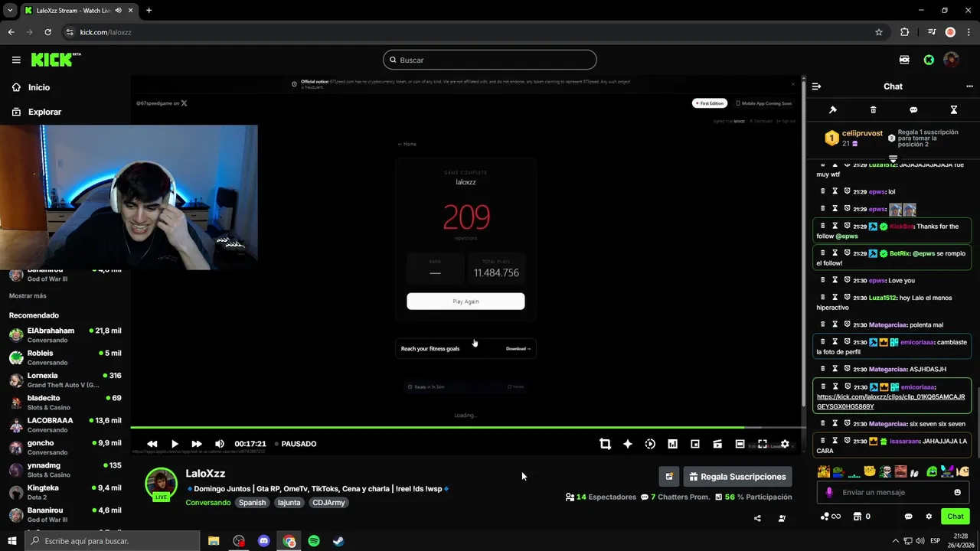Open the chat shop icon
This screenshot has height=551, width=980.
pyautogui.click(x=857, y=517)
